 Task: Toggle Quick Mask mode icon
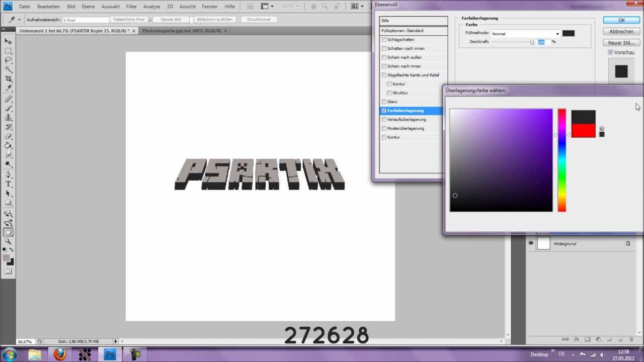(8, 271)
